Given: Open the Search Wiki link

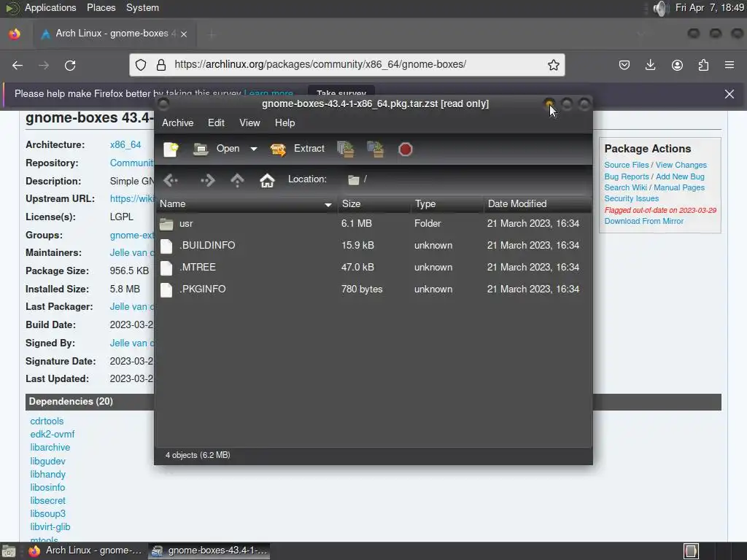Looking at the screenshot, I should click(625, 187).
